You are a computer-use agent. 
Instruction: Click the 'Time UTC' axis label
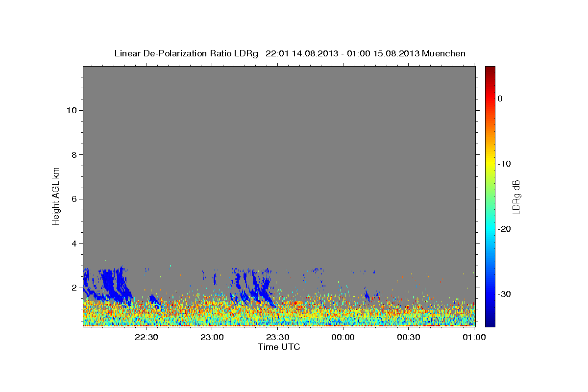point(279,347)
